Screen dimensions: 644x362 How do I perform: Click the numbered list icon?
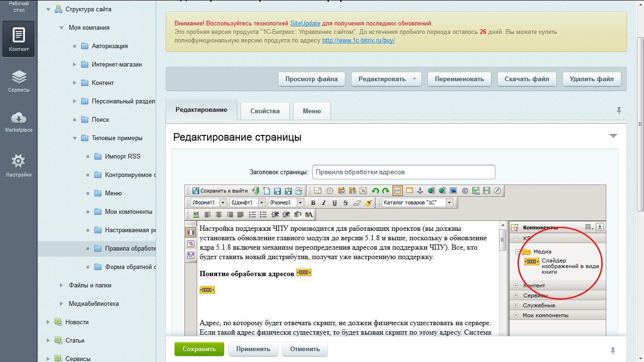252,214
